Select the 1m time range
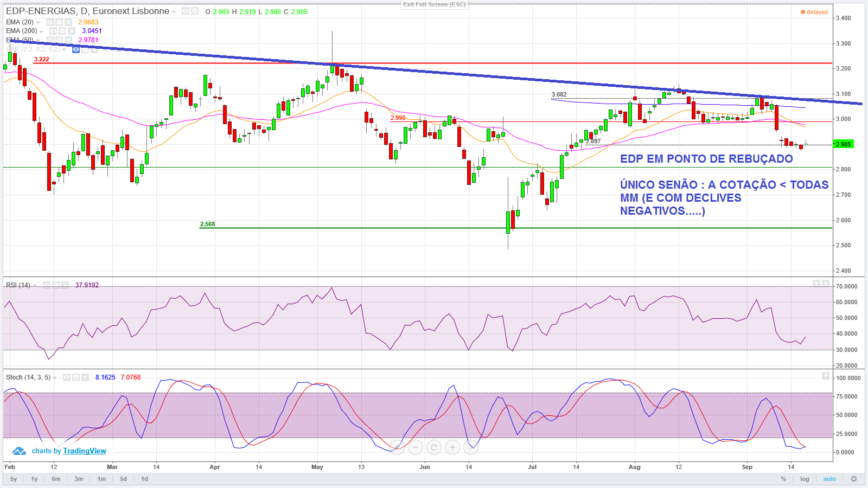The image size is (868, 488). click(101, 479)
